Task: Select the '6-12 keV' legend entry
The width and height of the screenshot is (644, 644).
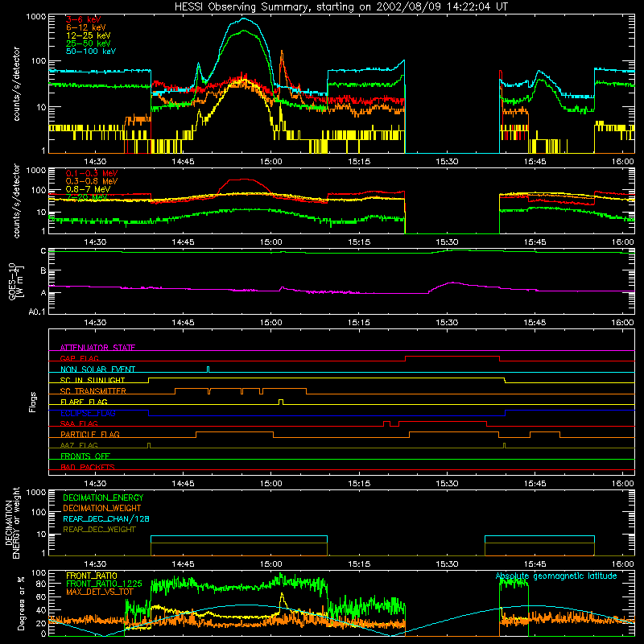Action: coord(85,27)
